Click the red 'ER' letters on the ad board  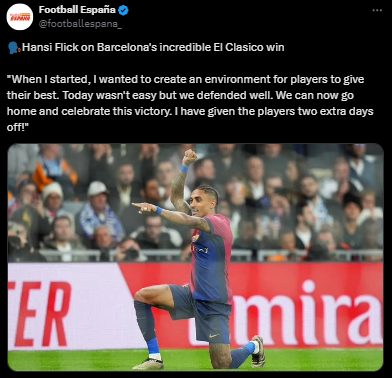[38, 313]
